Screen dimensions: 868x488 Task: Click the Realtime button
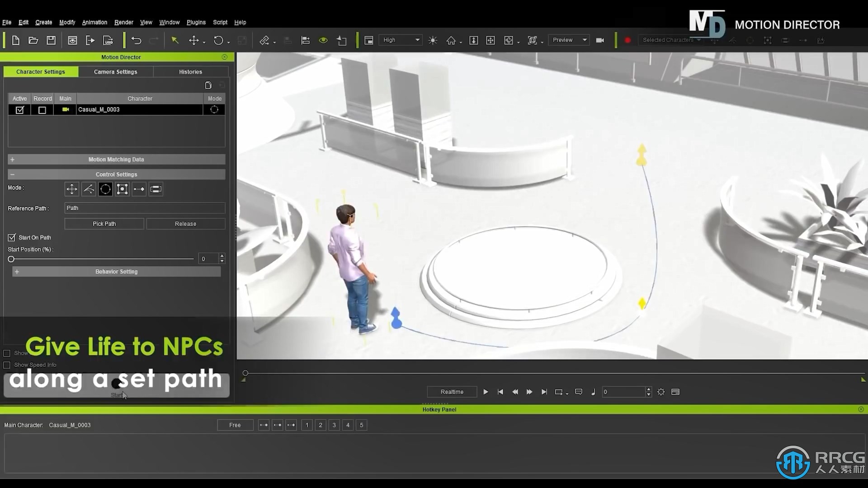tap(452, 392)
